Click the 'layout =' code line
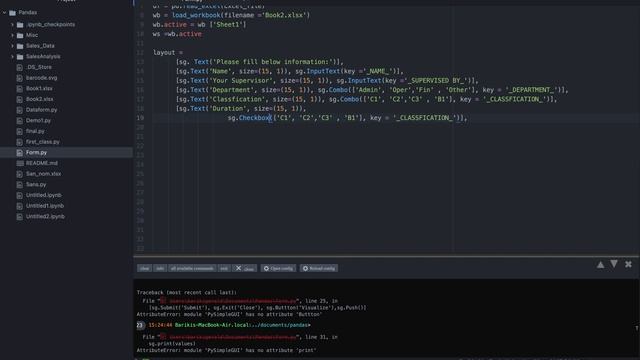 pyautogui.click(x=168, y=53)
